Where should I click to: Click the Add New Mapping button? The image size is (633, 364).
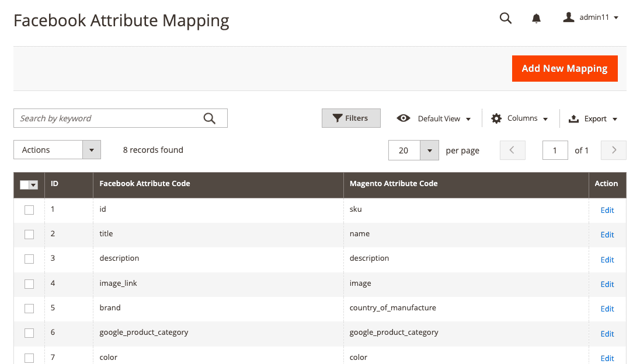coord(564,68)
